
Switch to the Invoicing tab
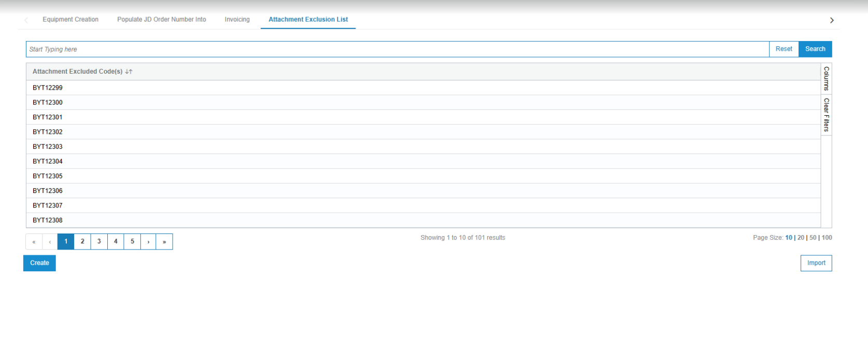[x=237, y=20]
